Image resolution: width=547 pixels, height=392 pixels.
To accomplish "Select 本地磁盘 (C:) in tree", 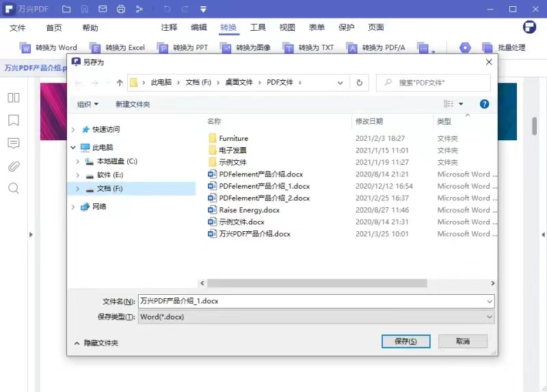I will [117, 161].
